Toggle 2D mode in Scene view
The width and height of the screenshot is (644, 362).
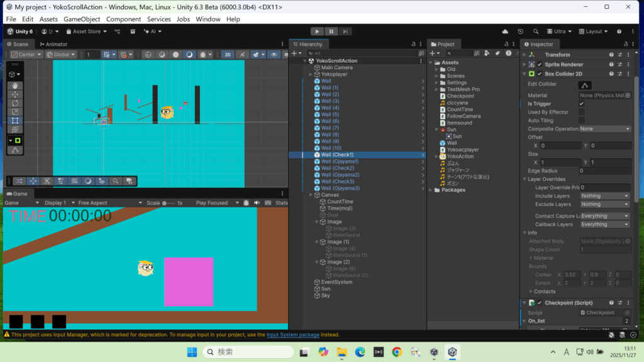pyautogui.click(x=228, y=55)
